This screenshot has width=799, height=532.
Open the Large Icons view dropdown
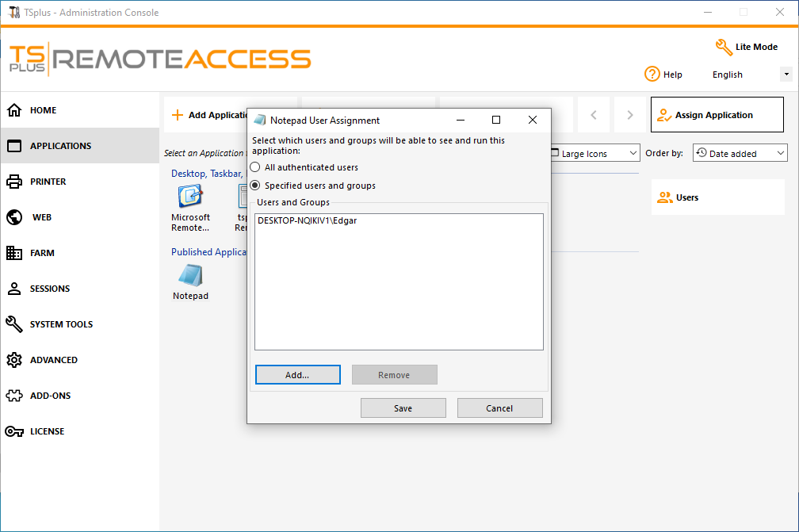[593, 152]
